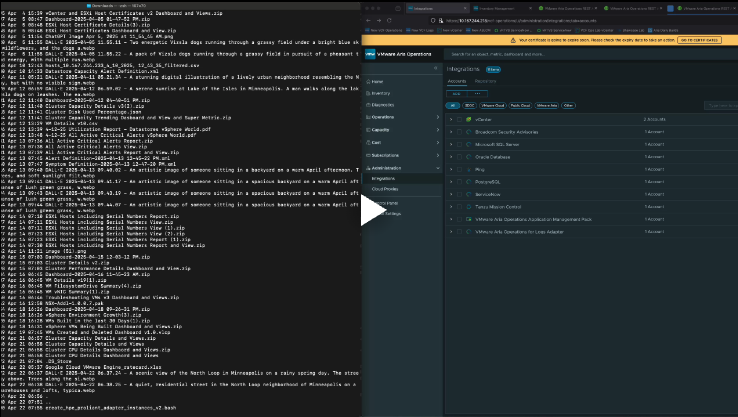Tick the Broadcom Security Advisories checkbox

[459, 132]
